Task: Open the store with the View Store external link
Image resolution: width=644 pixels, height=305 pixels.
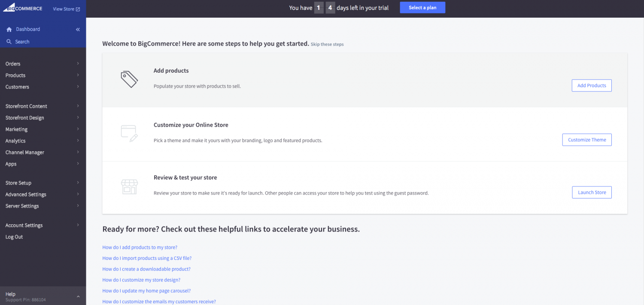Action: [x=65, y=9]
